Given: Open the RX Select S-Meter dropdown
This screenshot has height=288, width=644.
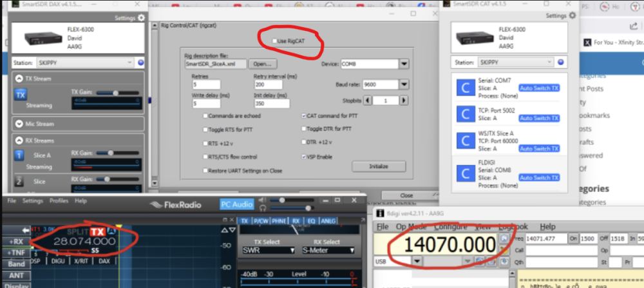Looking at the screenshot, I should [328, 250].
